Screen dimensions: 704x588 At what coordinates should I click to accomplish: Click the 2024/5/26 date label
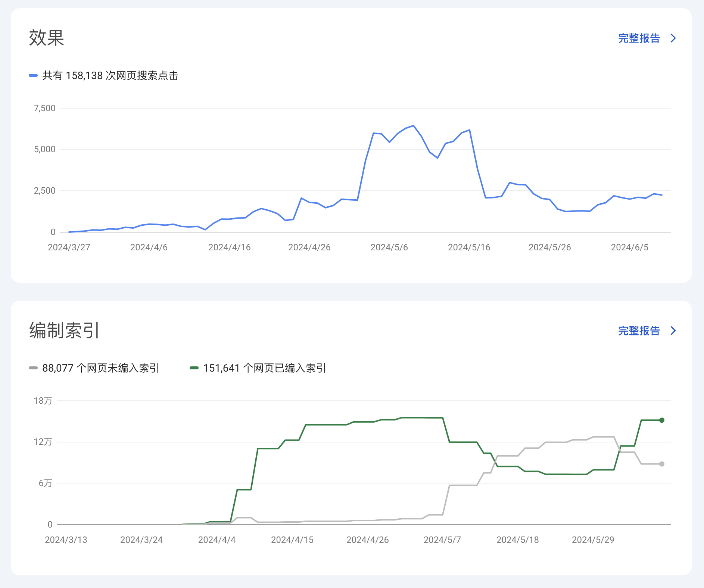(550, 247)
